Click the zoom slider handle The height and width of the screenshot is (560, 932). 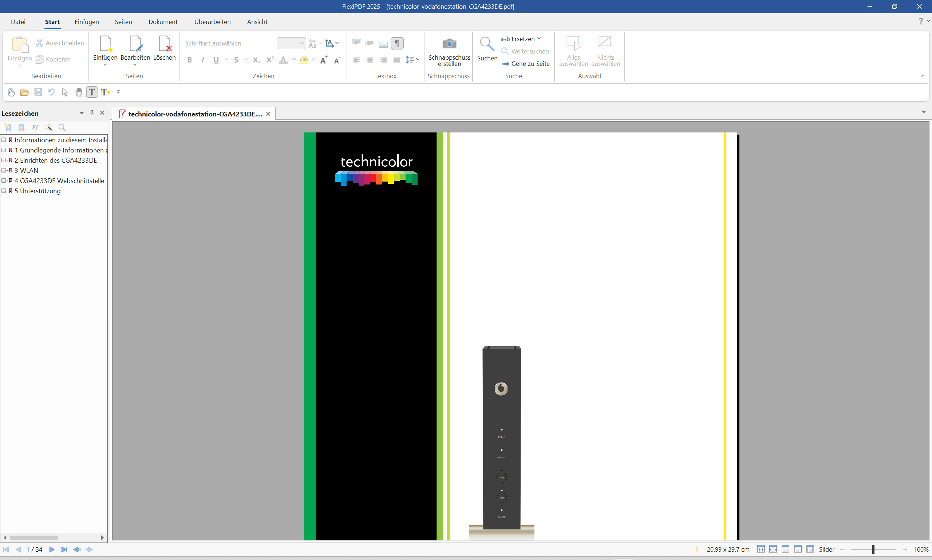pyautogui.click(x=873, y=549)
